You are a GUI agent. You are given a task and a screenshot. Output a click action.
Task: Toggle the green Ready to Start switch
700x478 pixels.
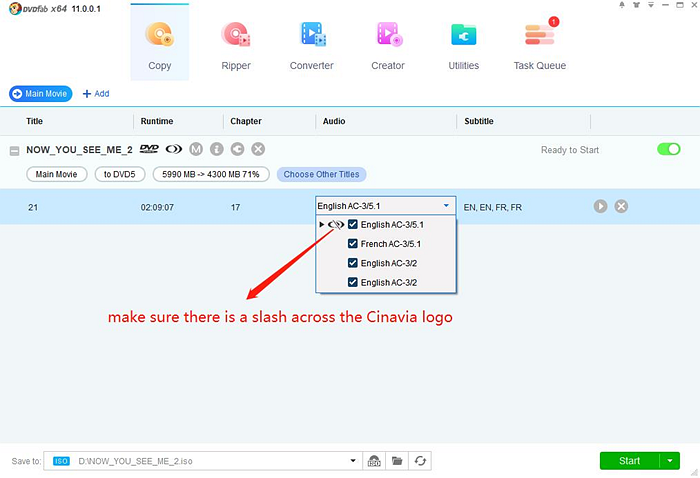click(669, 149)
